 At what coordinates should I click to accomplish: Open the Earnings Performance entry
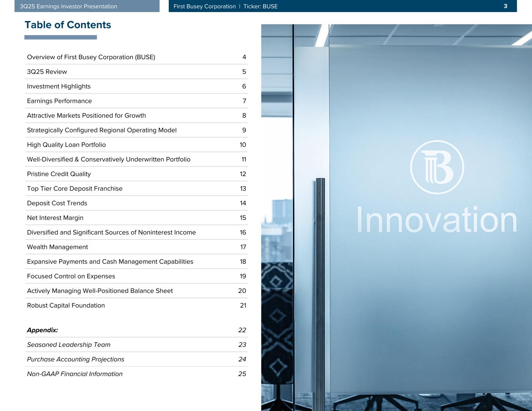pyautogui.click(x=59, y=101)
